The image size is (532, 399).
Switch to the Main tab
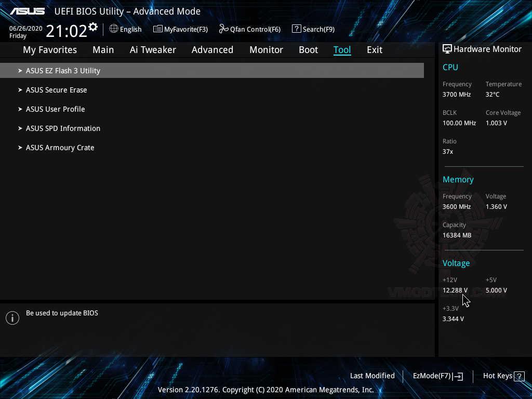tap(103, 50)
